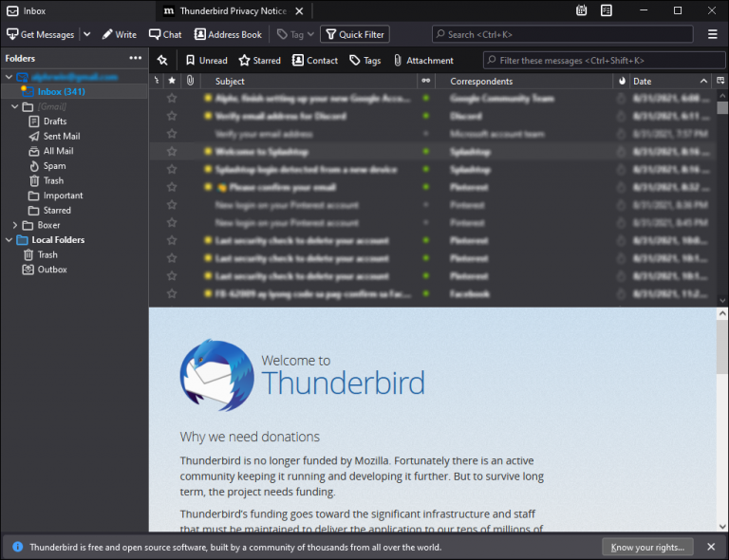Open the Thunderbird hamburger menu
Viewport: 729px width, 560px height.
click(712, 34)
